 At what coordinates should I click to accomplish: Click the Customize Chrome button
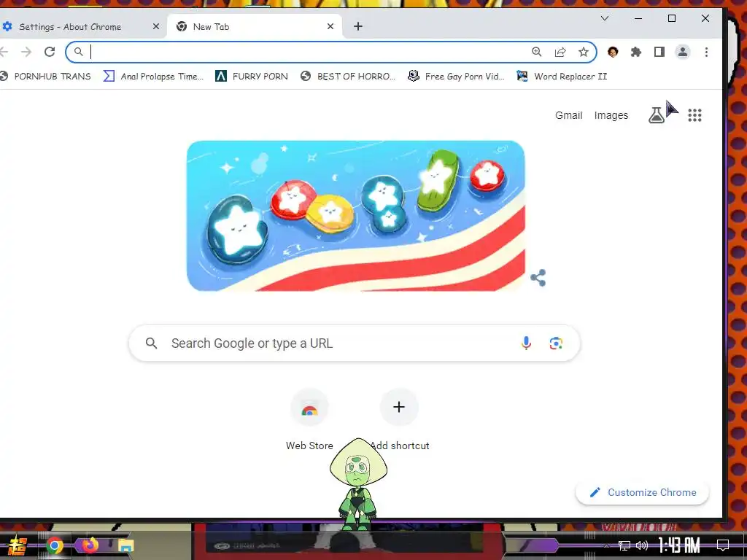tap(642, 492)
